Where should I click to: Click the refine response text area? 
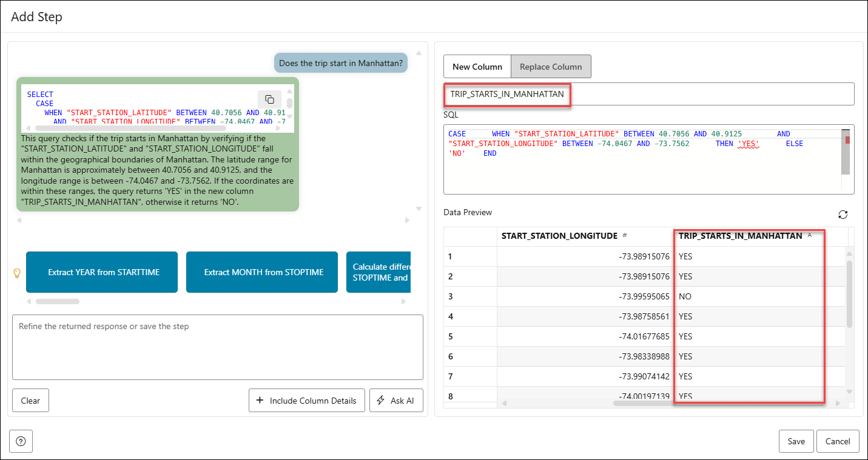[x=217, y=347]
